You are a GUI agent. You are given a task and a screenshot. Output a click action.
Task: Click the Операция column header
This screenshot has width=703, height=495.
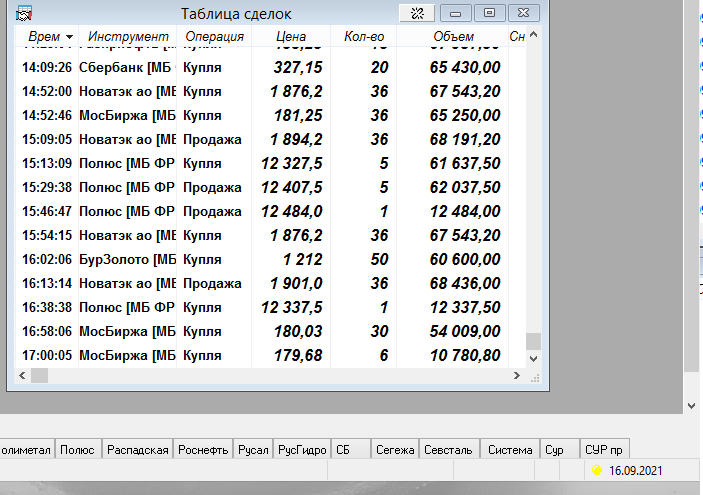pos(214,36)
